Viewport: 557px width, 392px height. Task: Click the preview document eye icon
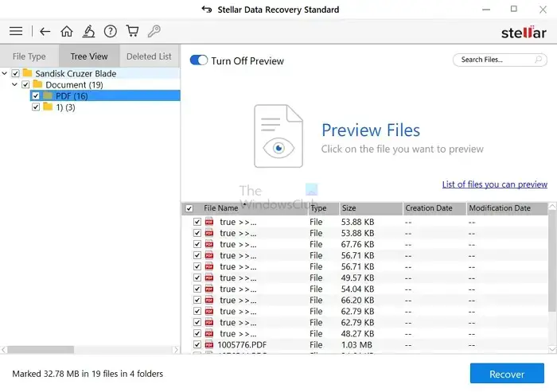coord(278,136)
